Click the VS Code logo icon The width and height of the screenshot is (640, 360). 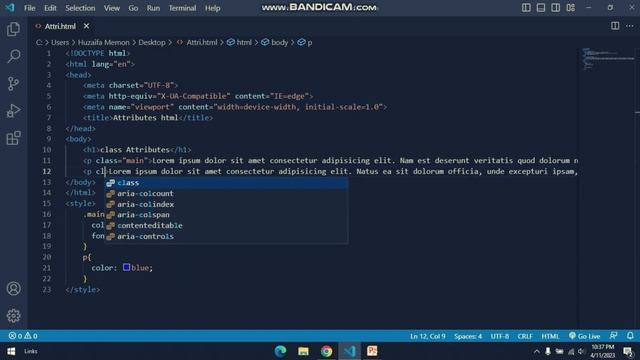tap(10, 8)
